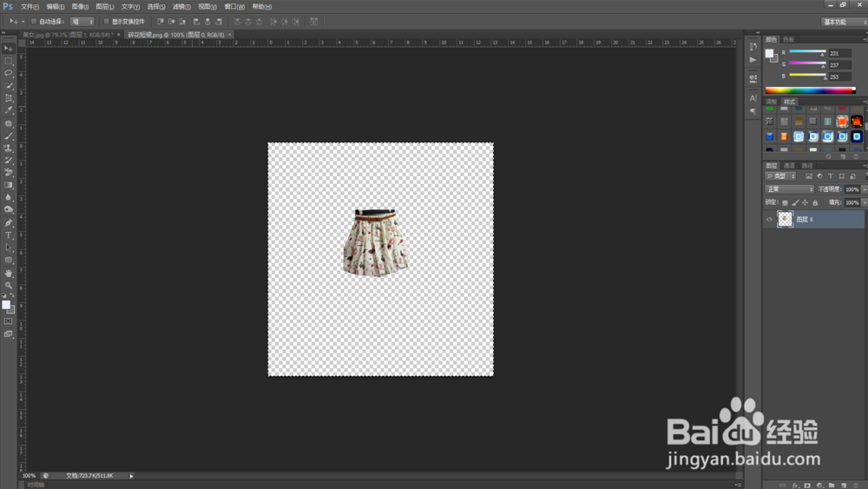This screenshot has height=489, width=868.
Task: Open the 图像 Image menu
Action: (80, 7)
